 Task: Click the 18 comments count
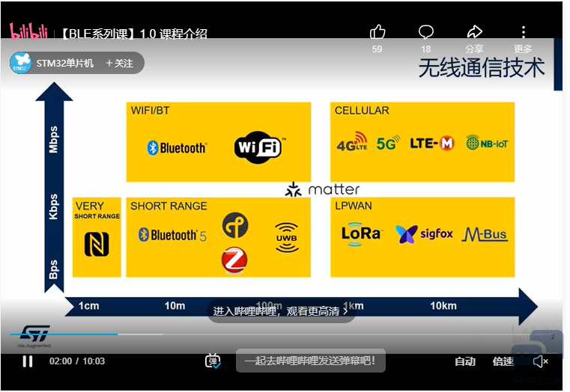tap(425, 49)
